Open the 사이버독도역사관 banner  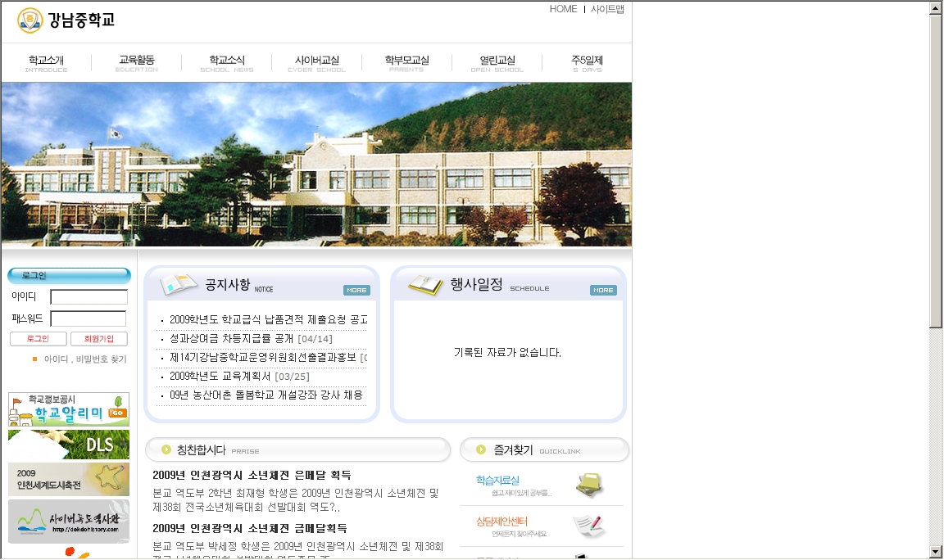[x=69, y=522]
